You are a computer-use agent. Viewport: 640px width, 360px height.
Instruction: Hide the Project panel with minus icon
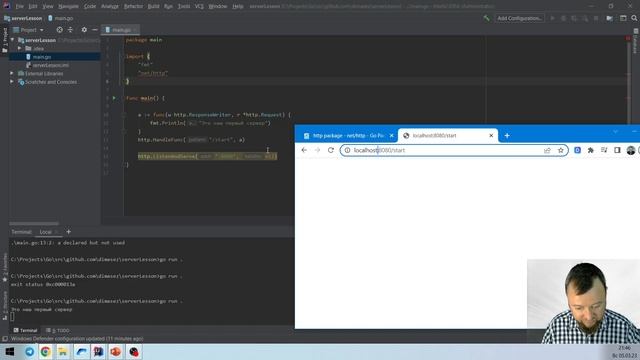(95, 30)
